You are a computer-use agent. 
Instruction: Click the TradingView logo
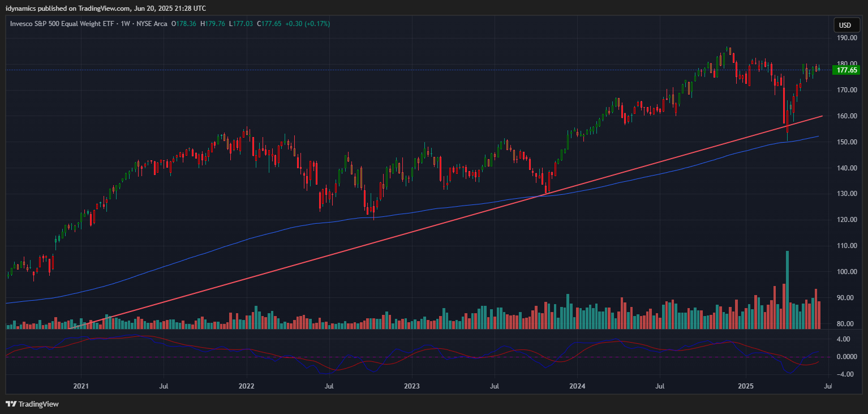32,404
